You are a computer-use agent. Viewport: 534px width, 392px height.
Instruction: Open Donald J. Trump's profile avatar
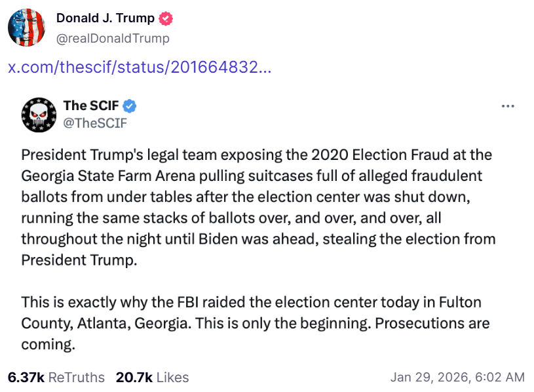tap(26, 28)
